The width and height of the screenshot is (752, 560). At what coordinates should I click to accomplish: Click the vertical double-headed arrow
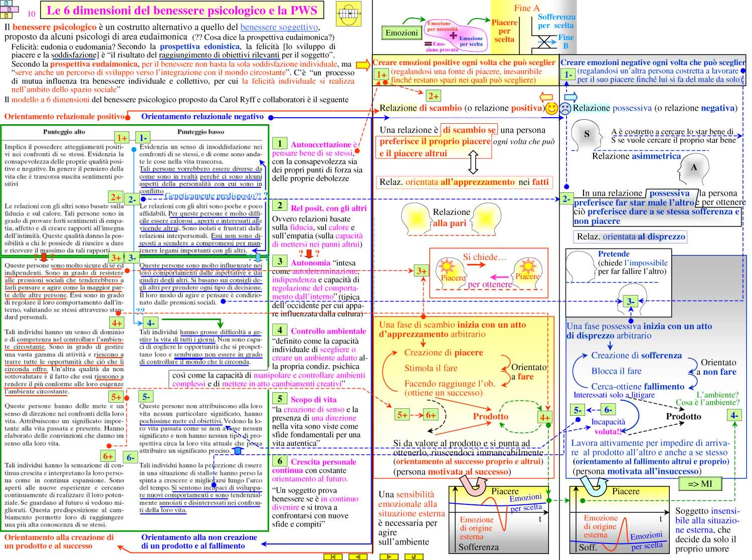point(472,163)
